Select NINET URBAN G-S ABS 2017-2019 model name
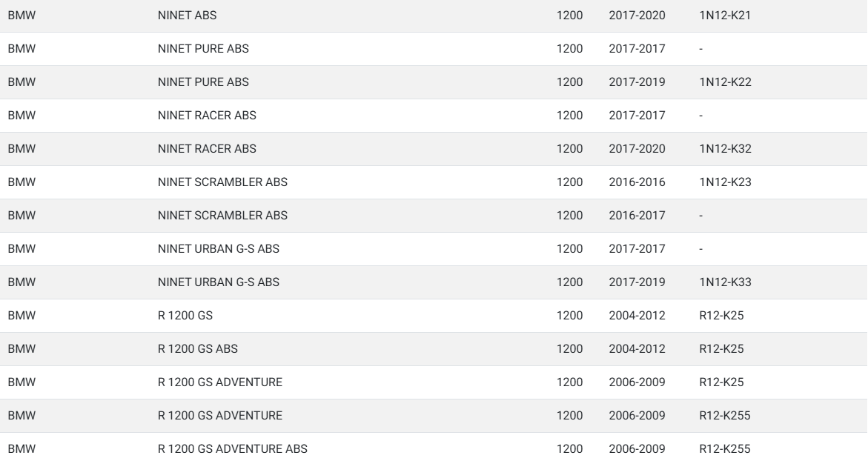The image size is (868, 461). pos(219,282)
